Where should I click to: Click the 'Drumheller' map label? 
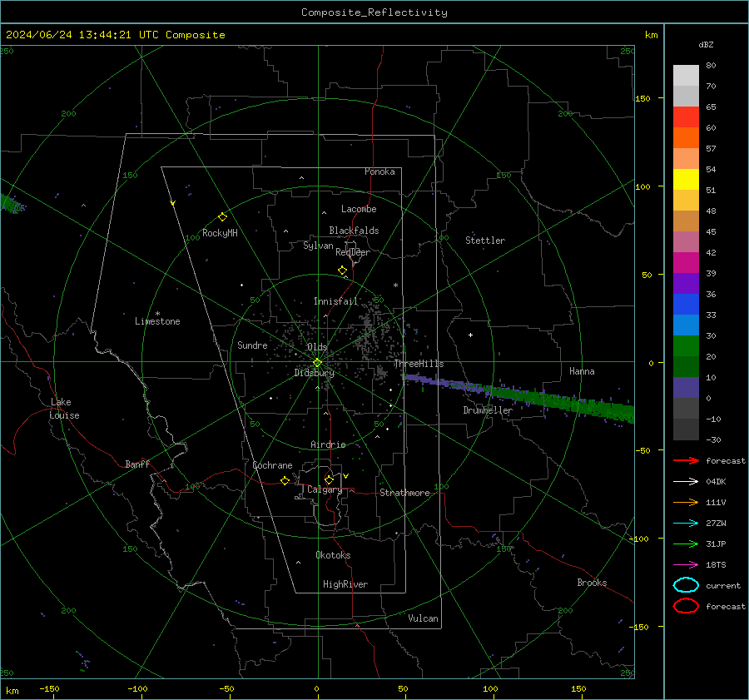tap(488, 410)
